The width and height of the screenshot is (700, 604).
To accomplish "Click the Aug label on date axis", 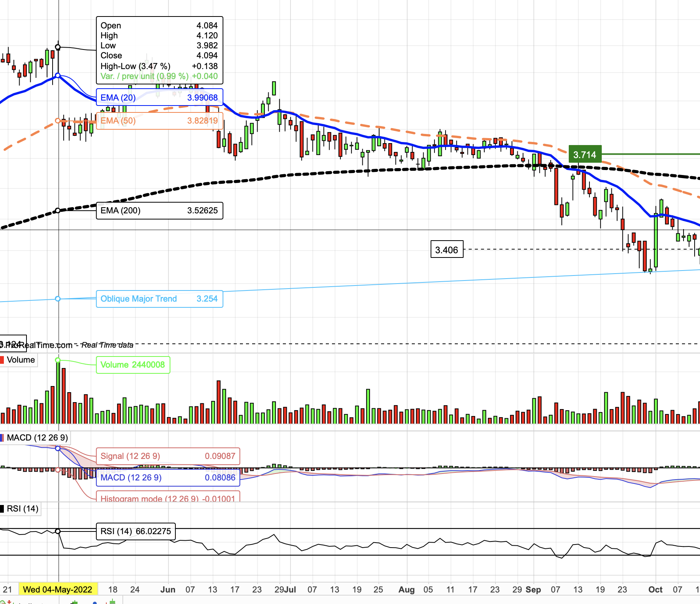I will (x=407, y=590).
